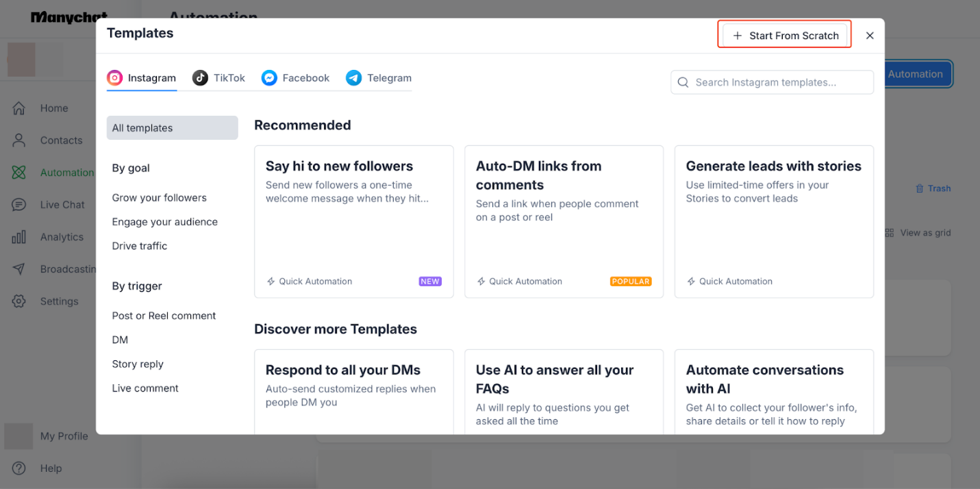Choose the Post or Reel comment trigger
The width and height of the screenshot is (980, 489).
[x=164, y=316]
